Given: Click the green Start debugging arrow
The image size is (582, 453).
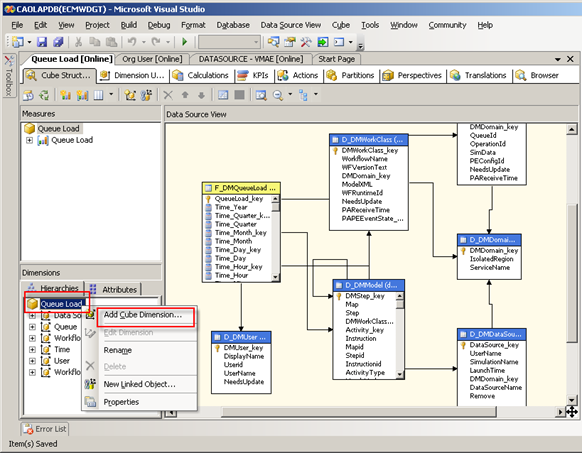Looking at the screenshot, I should click(x=184, y=42).
